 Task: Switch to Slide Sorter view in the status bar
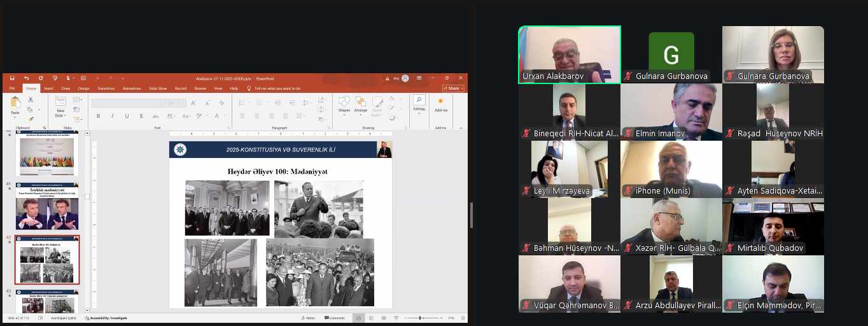click(x=370, y=318)
